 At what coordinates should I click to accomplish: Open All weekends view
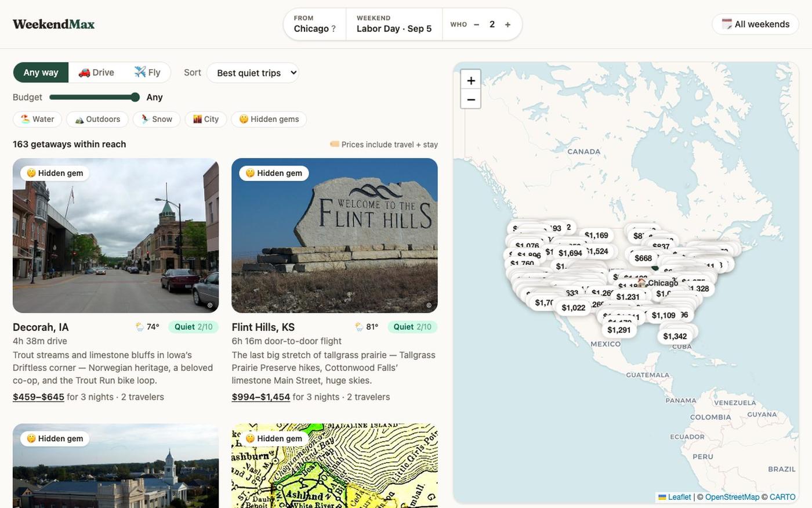click(x=755, y=24)
